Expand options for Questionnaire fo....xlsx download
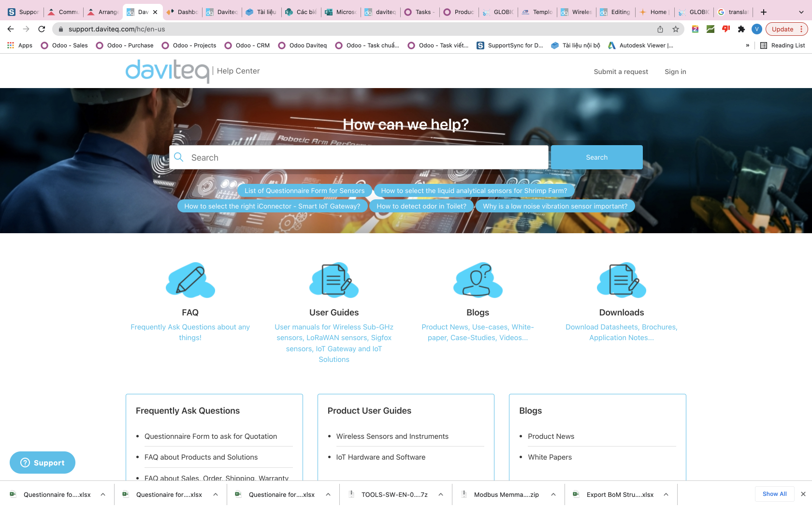 coord(103,494)
